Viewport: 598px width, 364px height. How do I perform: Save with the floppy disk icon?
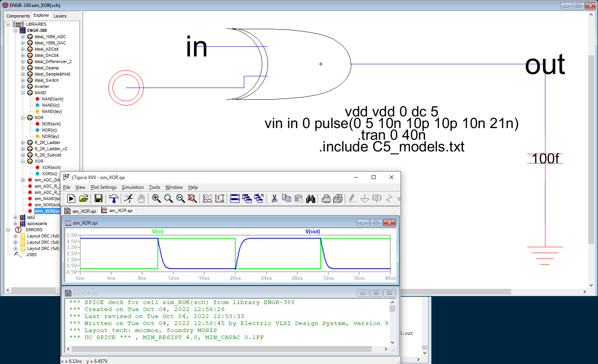tap(99, 199)
